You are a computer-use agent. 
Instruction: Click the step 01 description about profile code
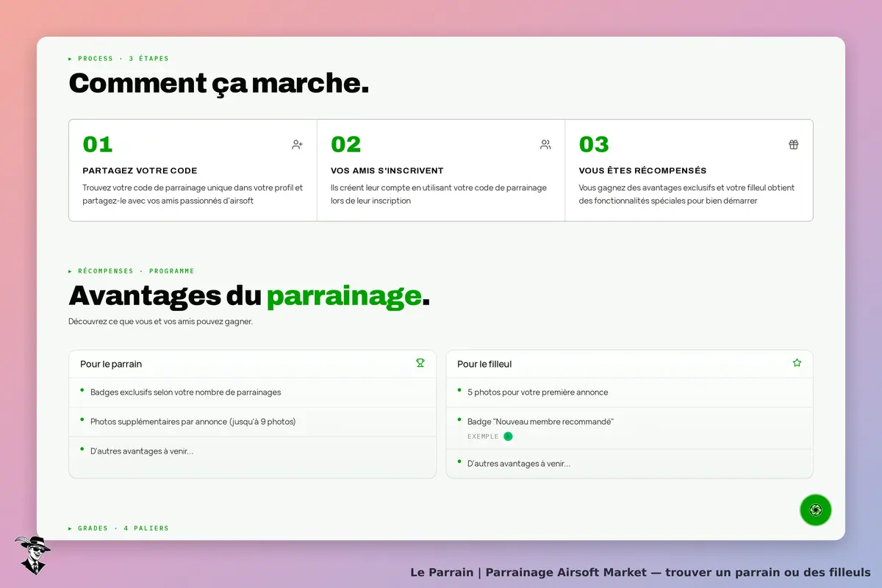click(193, 194)
